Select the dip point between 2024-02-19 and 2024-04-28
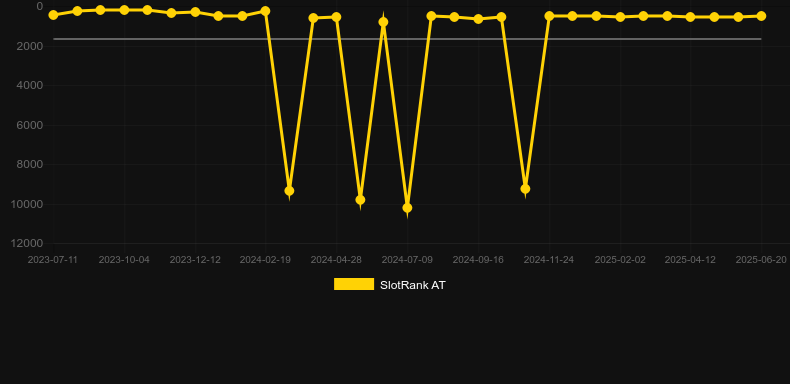The width and height of the screenshot is (790, 384). click(x=289, y=191)
